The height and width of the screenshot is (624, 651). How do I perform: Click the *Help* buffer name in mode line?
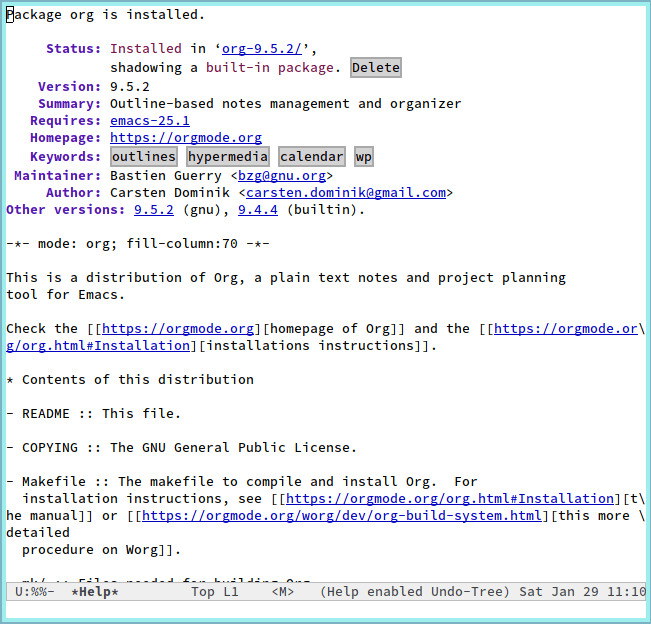coord(95,592)
